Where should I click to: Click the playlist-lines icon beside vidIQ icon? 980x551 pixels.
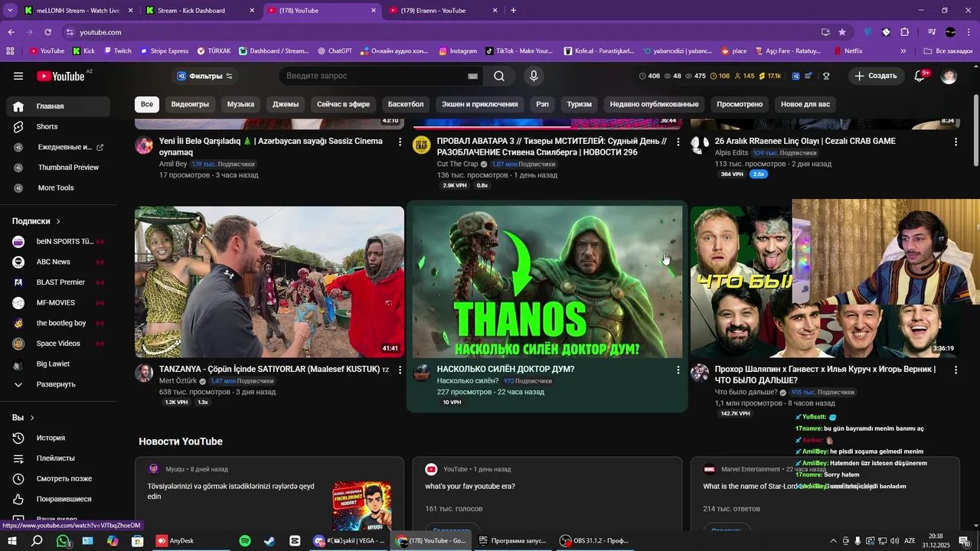click(808, 76)
